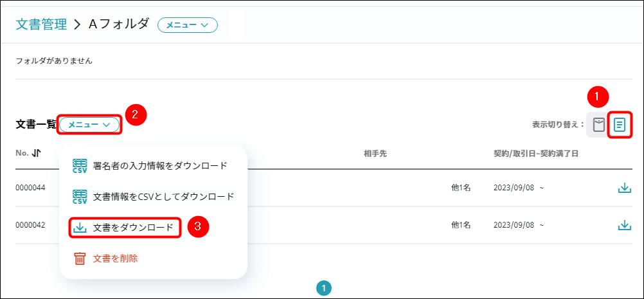
Task: Sort the list by the No. arrows icon
Action: coord(36,153)
